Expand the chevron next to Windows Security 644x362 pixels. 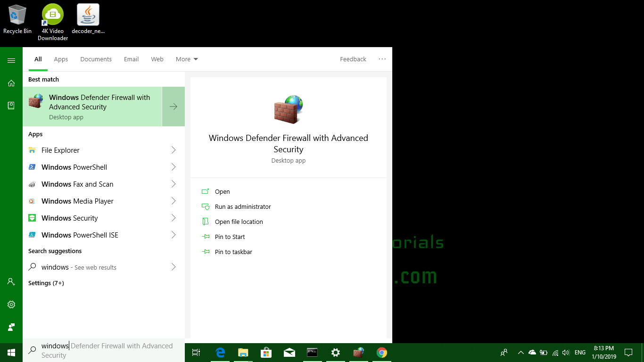click(x=173, y=218)
